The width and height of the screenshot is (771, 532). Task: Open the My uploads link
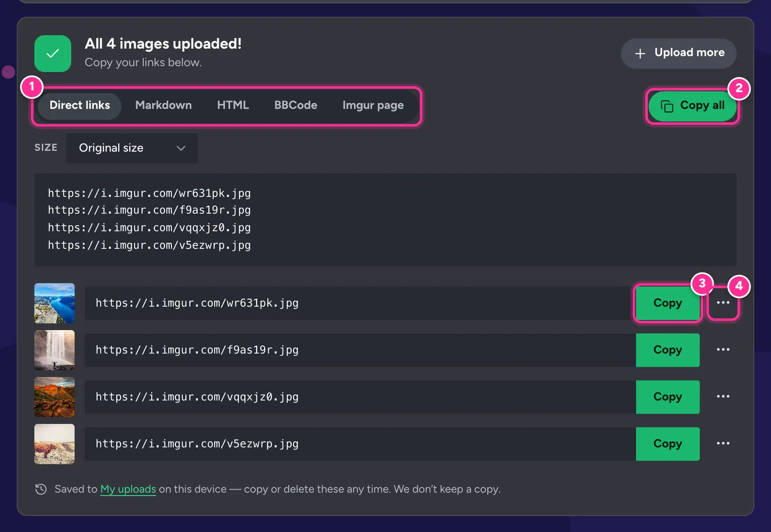point(128,489)
